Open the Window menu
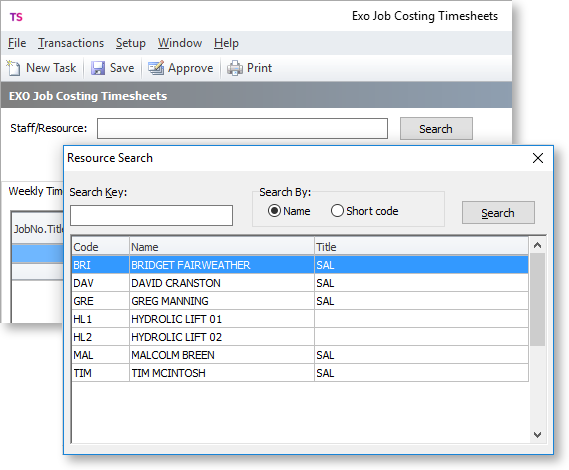Viewport: 569px width, 470px height. click(x=180, y=43)
